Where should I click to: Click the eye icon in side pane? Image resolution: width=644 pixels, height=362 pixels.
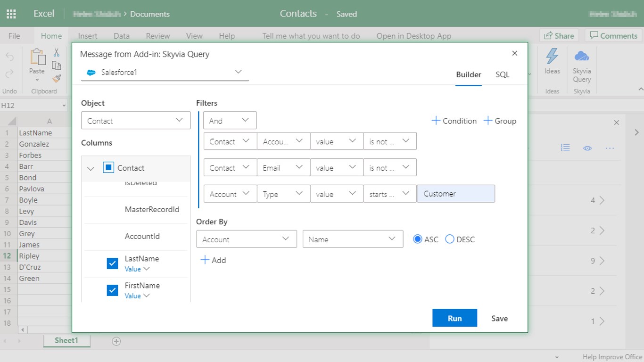587,148
